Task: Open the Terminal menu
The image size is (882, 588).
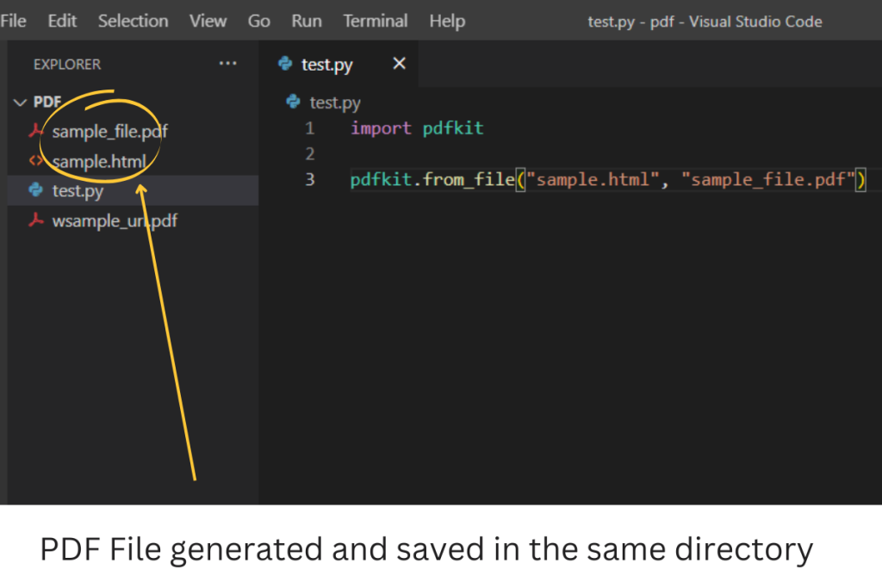Action: pos(375,21)
